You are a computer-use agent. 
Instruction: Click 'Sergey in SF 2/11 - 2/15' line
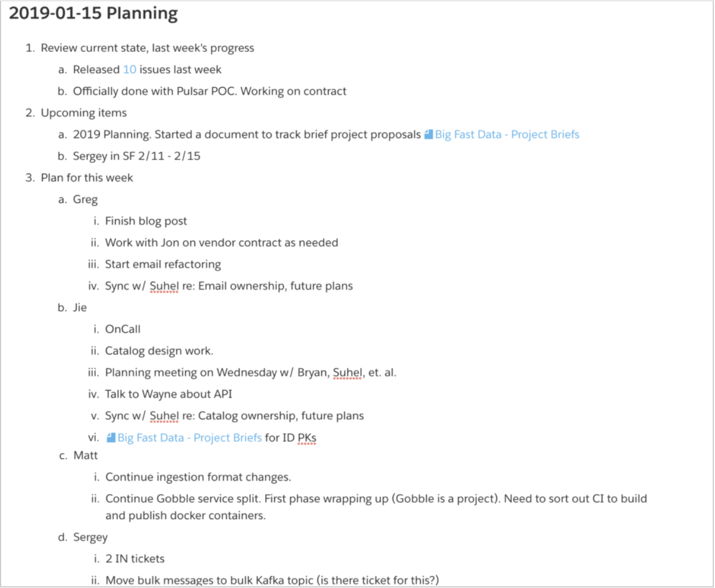[x=137, y=156]
